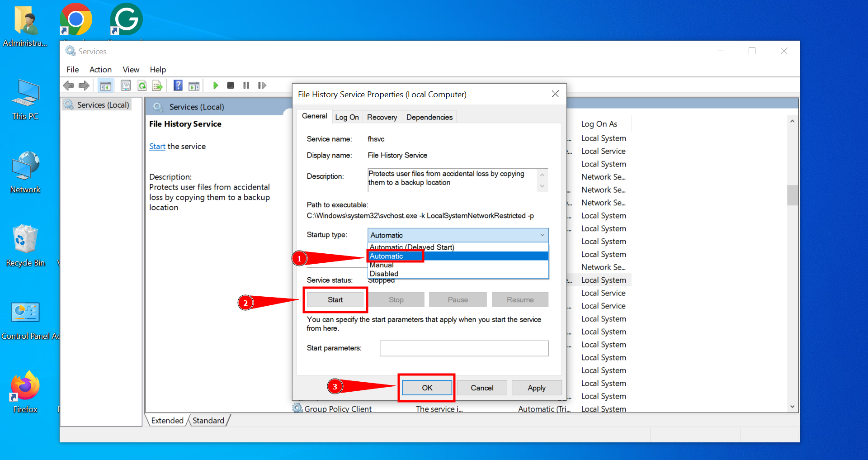Toggle the Show/Hide Action Pane toolbar icon

[x=194, y=85]
